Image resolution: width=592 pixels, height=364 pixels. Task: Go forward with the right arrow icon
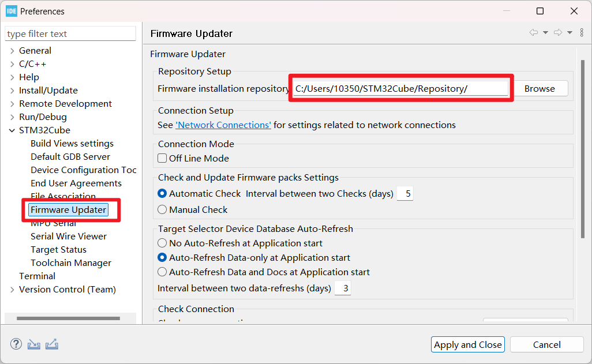pyautogui.click(x=557, y=32)
